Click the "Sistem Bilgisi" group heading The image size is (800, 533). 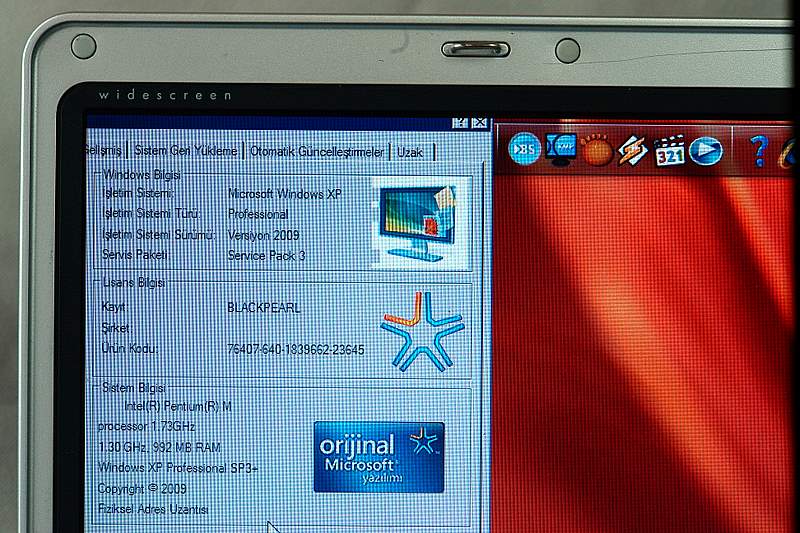tap(134, 388)
